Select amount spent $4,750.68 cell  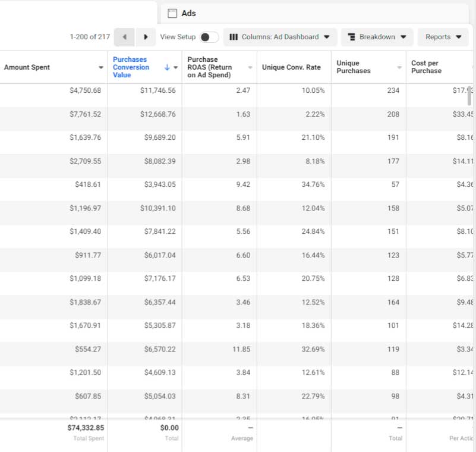pos(86,90)
